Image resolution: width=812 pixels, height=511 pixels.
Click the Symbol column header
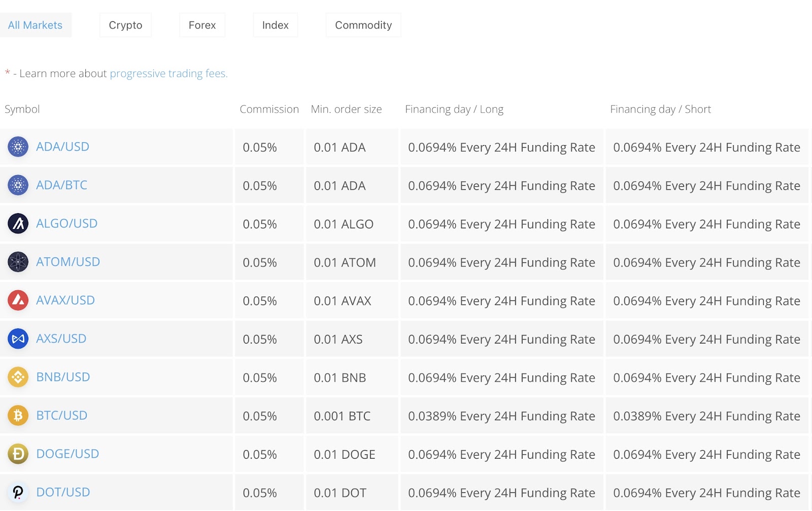(x=22, y=110)
